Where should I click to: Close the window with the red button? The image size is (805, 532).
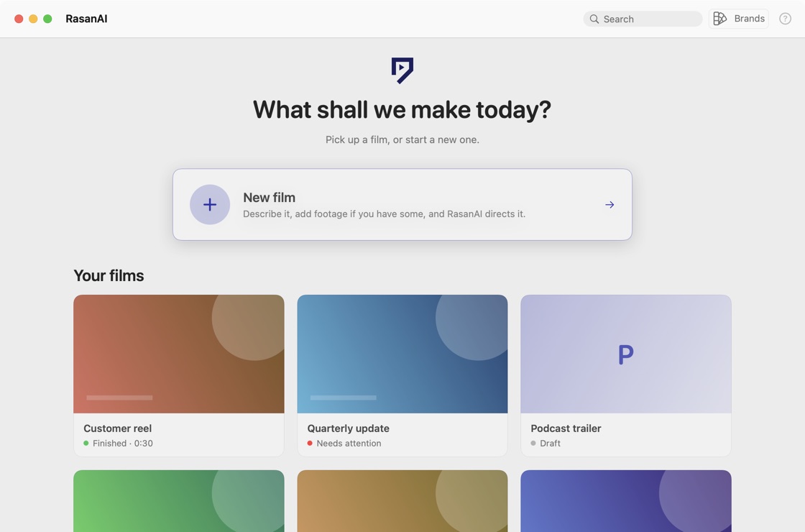click(x=19, y=19)
